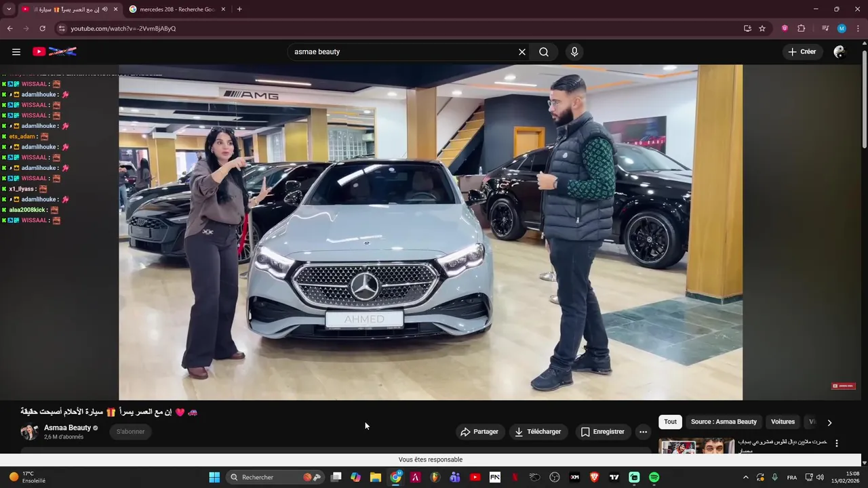The height and width of the screenshot is (488, 868).
Task: Open the Asmaa Beauty channel name link
Action: point(67,428)
